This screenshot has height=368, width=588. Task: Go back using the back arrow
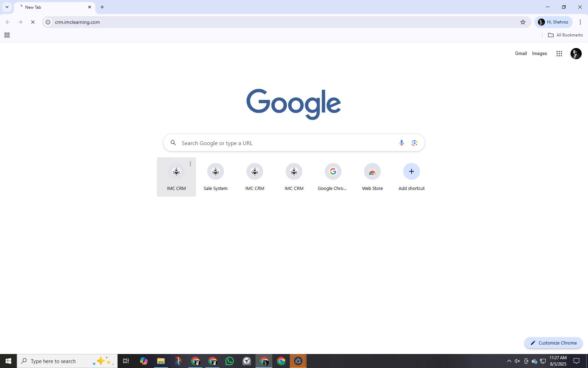click(8, 22)
